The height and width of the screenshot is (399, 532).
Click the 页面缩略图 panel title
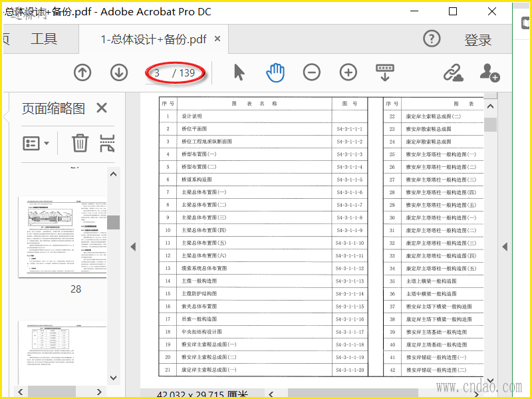click(x=53, y=108)
